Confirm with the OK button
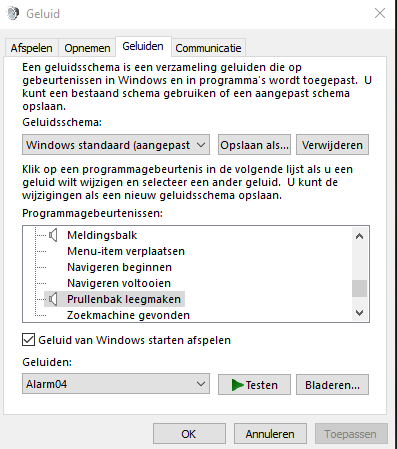This screenshot has height=449, width=397. 189,434
